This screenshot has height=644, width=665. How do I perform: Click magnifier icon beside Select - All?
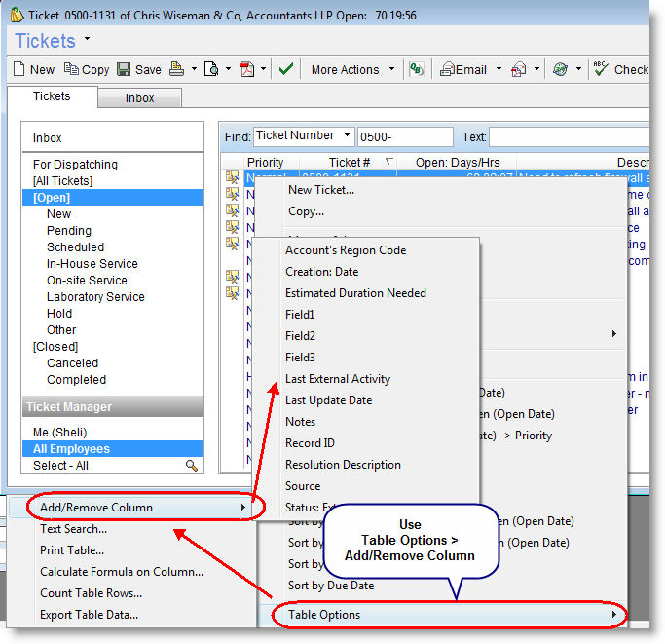pyautogui.click(x=192, y=466)
